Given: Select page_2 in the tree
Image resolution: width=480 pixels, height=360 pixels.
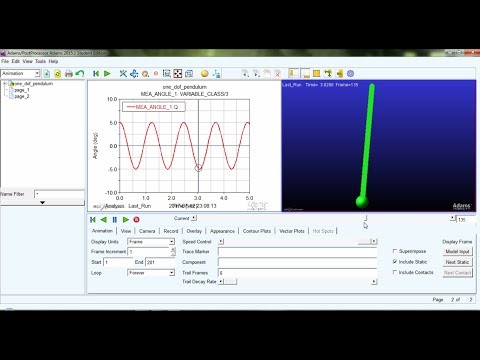Looking at the screenshot, I should (x=22, y=96).
